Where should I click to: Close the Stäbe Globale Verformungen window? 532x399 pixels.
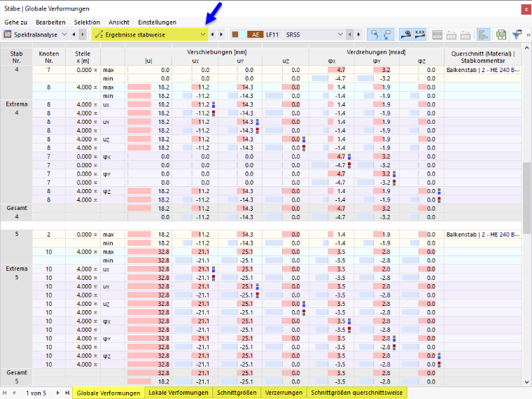click(526, 10)
